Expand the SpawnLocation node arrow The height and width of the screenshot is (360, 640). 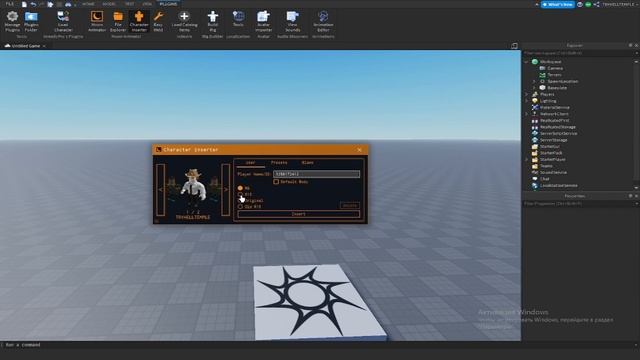(534, 81)
